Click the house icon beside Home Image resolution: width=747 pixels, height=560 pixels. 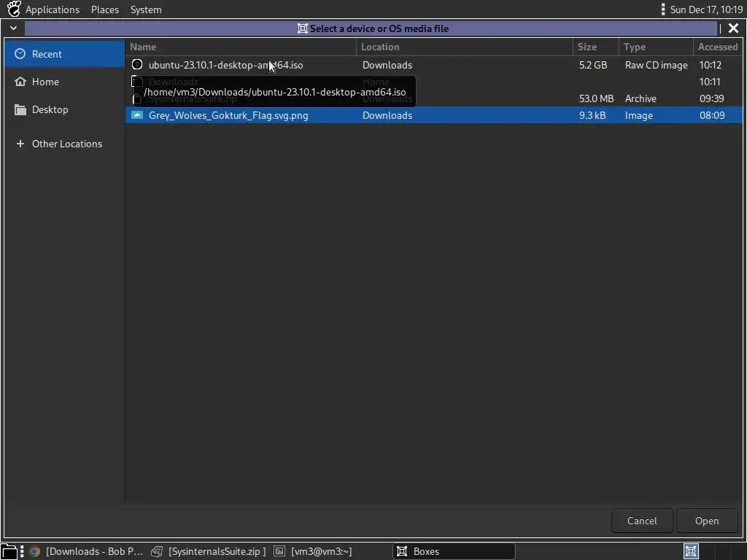(x=20, y=82)
